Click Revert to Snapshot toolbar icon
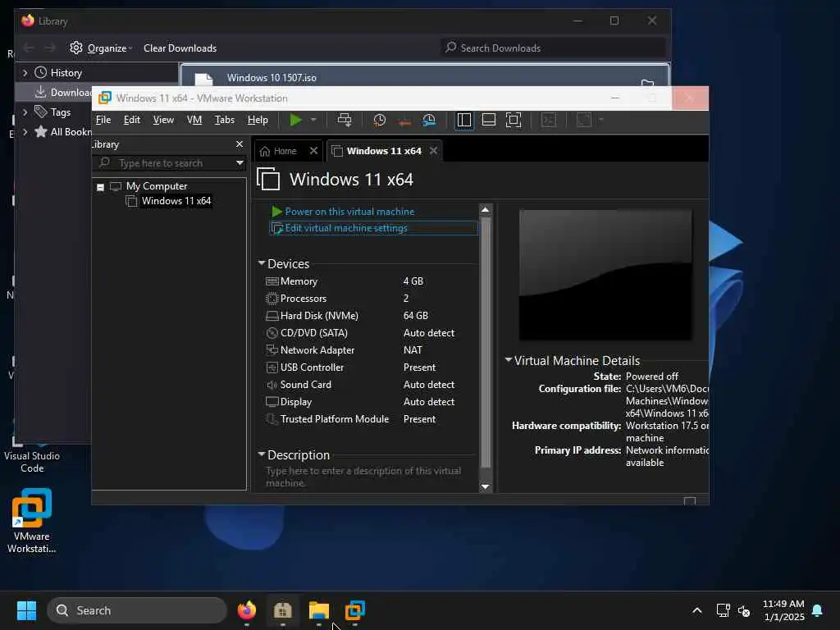Screen dimensions: 840x630 click(x=404, y=121)
